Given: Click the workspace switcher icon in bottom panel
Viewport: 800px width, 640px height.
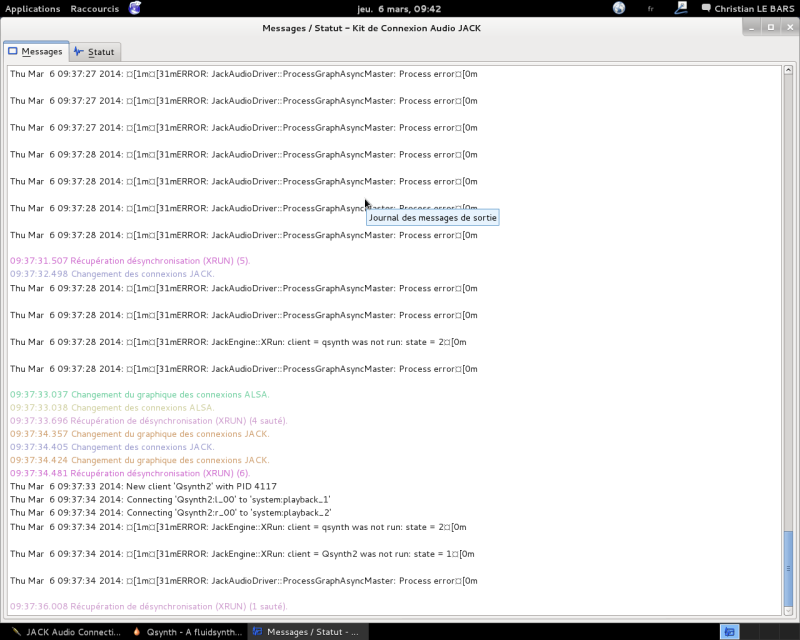Looking at the screenshot, I should click(730, 632).
